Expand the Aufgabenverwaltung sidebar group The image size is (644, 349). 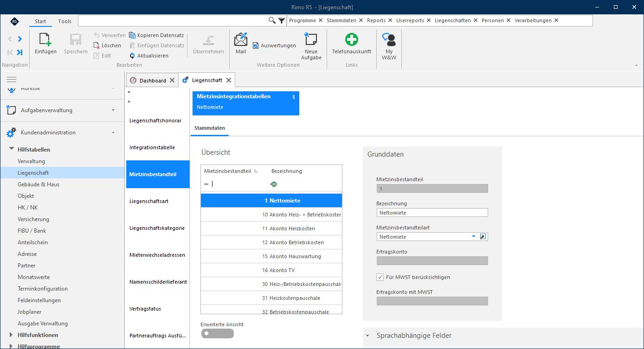[x=113, y=110]
